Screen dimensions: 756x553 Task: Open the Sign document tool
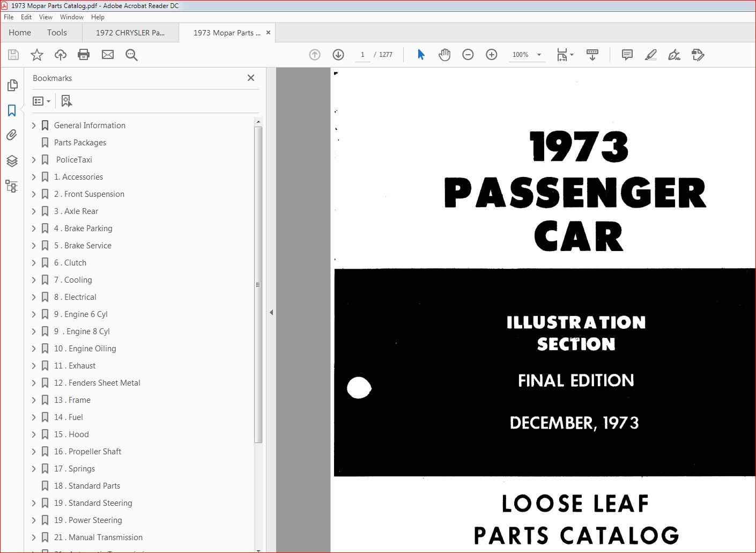pyautogui.click(x=675, y=55)
